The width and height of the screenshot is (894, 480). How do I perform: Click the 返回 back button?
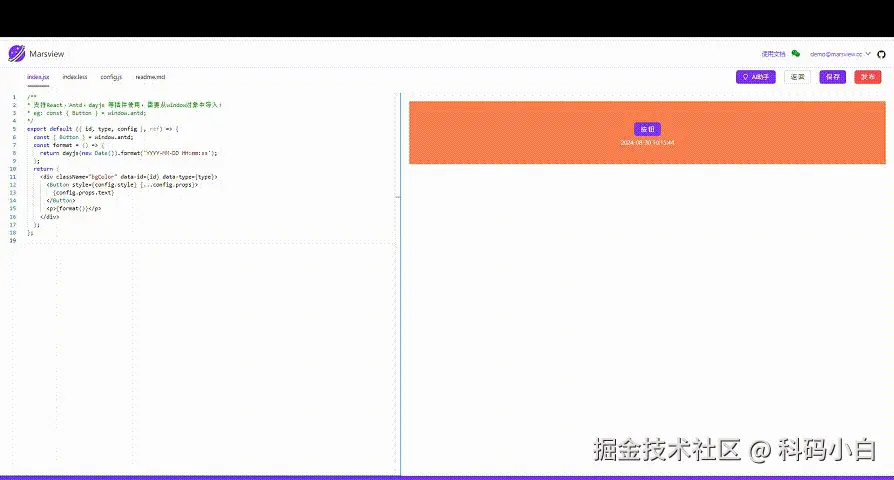click(797, 77)
